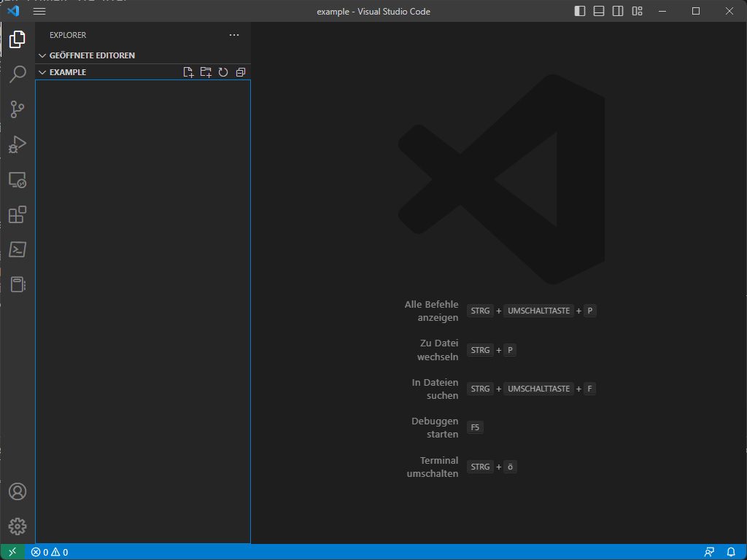
Task: Open the hamburger menu
Action: point(39,11)
